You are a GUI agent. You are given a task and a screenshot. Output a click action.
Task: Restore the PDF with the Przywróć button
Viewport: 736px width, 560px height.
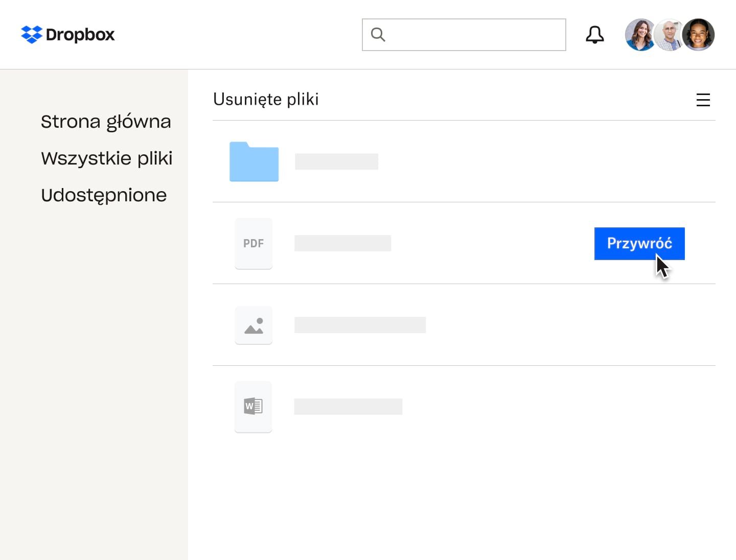[x=639, y=244]
